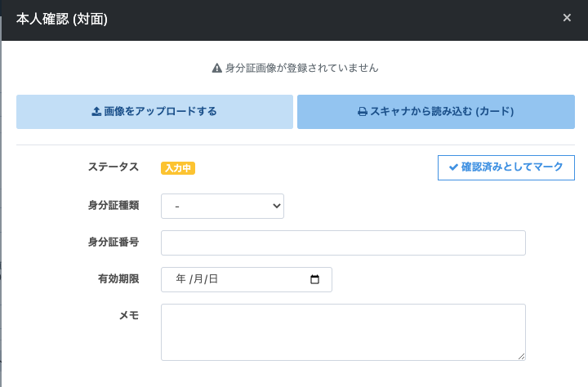The height and width of the screenshot is (387, 588).
Task: Click the dropdown arrow beside the dash
Action: tap(275, 207)
